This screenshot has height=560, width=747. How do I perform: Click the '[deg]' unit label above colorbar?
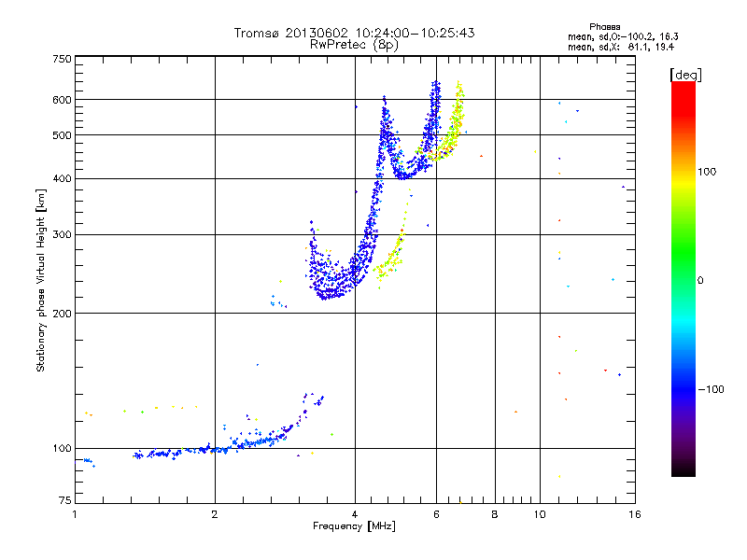[685, 75]
